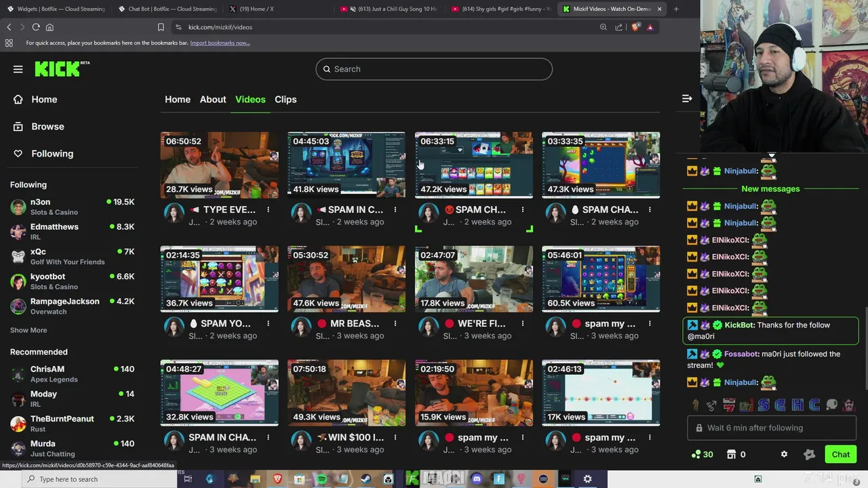Open Moday recommended channel

pos(73,399)
